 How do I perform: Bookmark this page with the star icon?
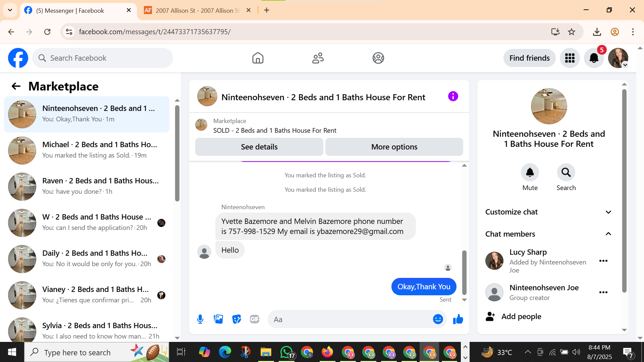point(572,32)
